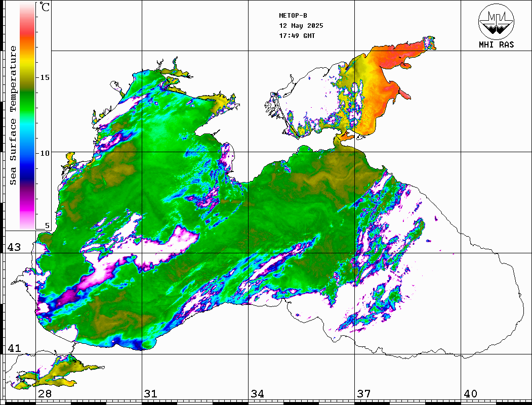Click the 'METOP-B' satellite label

[293, 16]
